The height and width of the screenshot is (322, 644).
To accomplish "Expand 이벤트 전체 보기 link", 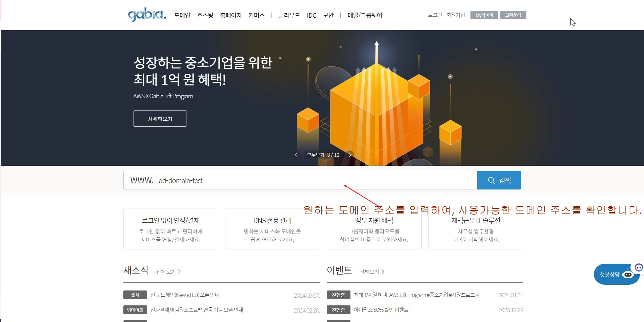I will [372, 272].
